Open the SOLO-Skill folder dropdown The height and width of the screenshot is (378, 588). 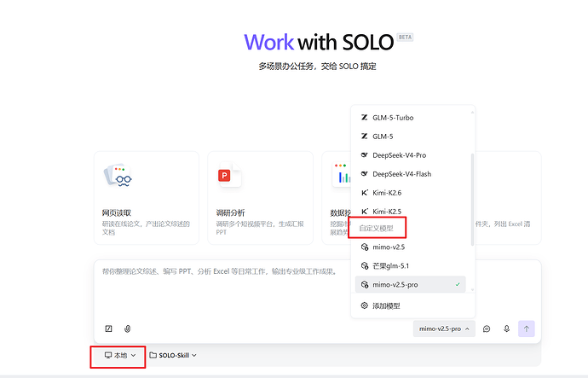click(173, 355)
